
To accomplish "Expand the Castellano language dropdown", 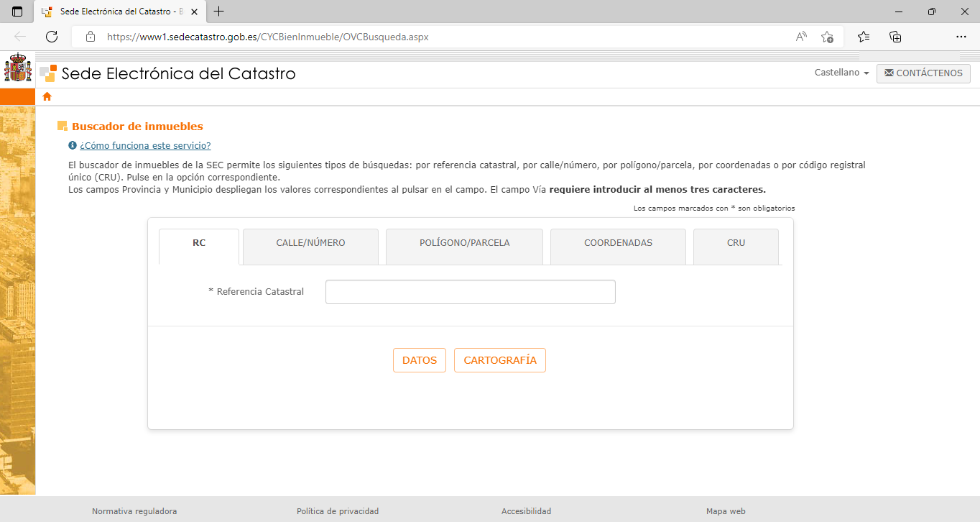I will click(841, 73).
